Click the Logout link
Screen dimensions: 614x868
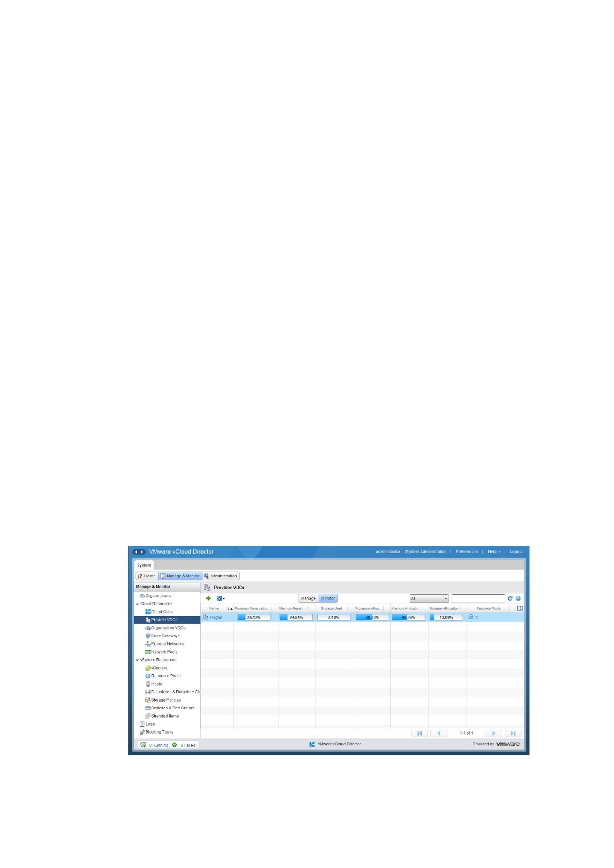pyautogui.click(x=516, y=552)
